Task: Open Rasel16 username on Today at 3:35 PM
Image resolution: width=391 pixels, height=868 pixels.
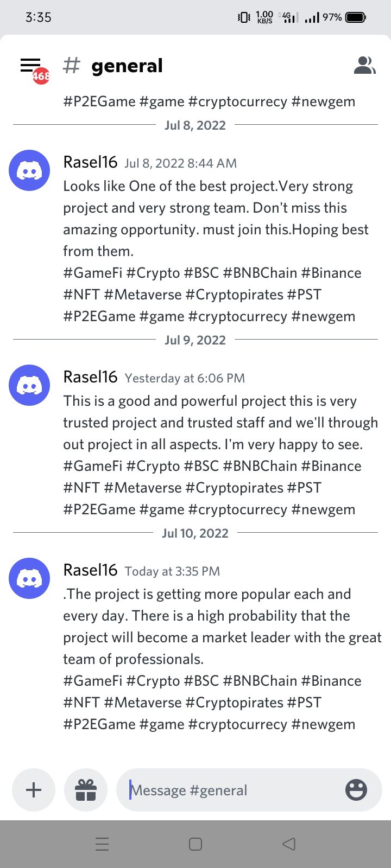Action: tap(90, 570)
